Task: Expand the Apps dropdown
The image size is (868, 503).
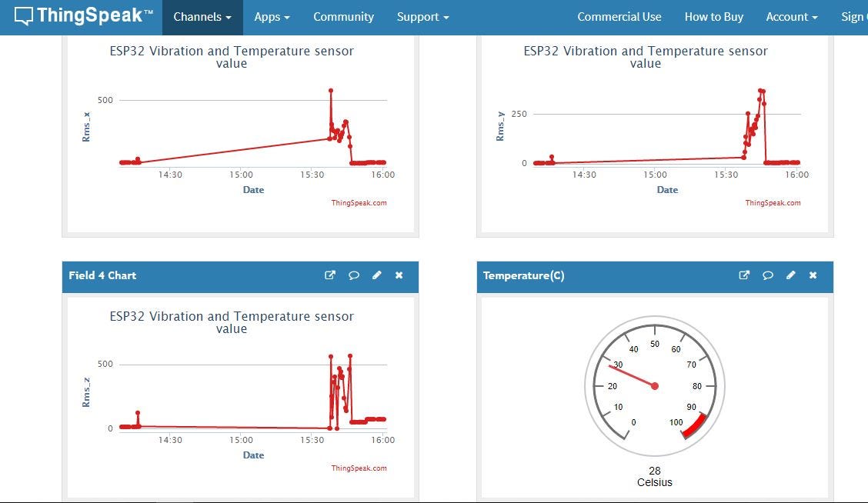Action: pyautogui.click(x=272, y=16)
